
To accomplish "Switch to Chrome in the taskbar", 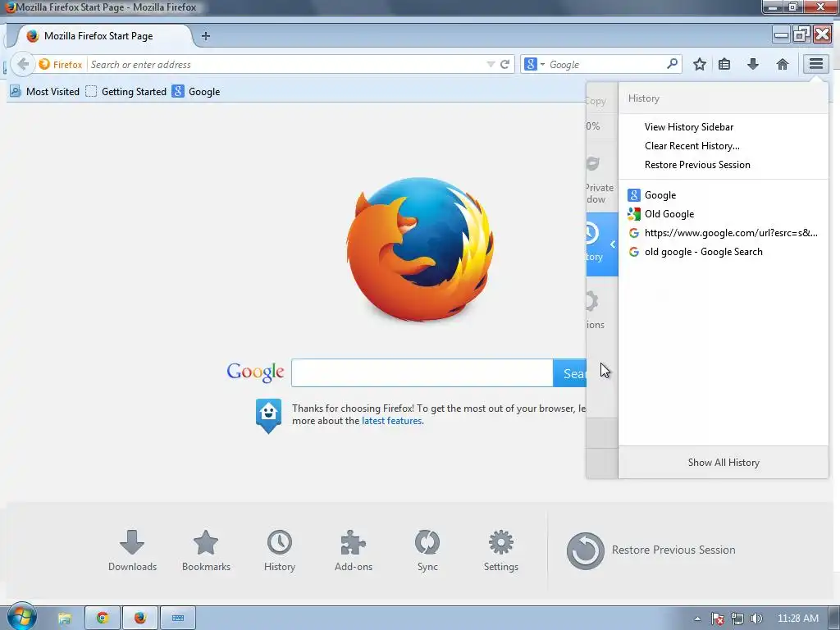I will [103, 619].
